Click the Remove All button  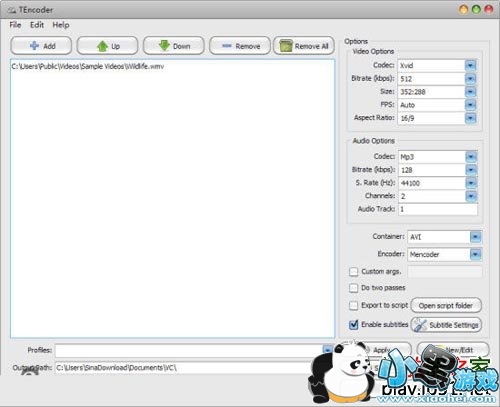pos(304,46)
